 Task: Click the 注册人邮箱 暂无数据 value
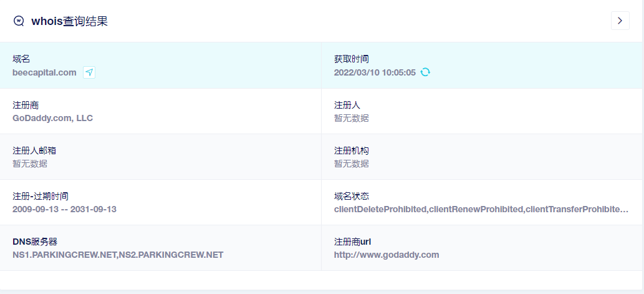[30, 164]
